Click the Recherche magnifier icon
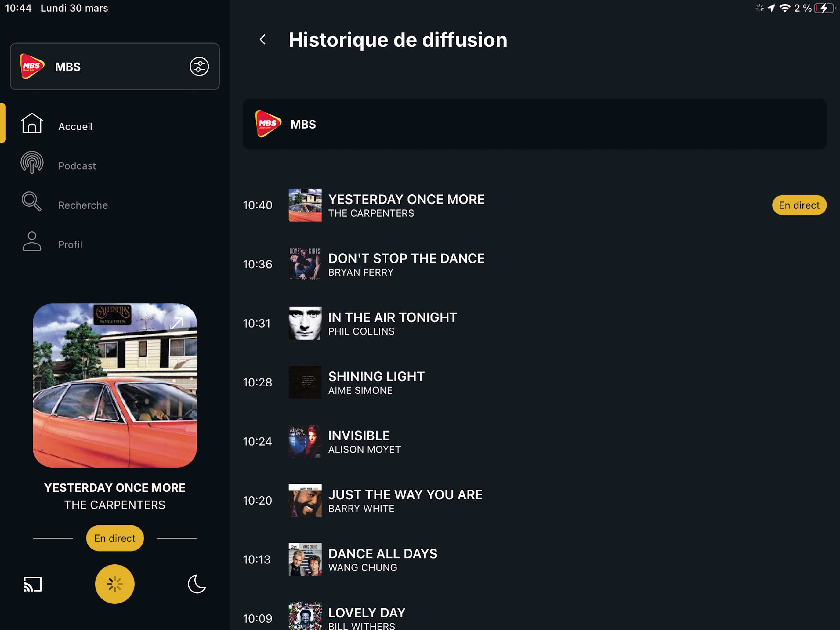Image resolution: width=840 pixels, height=630 pixels. click(31, 201)
